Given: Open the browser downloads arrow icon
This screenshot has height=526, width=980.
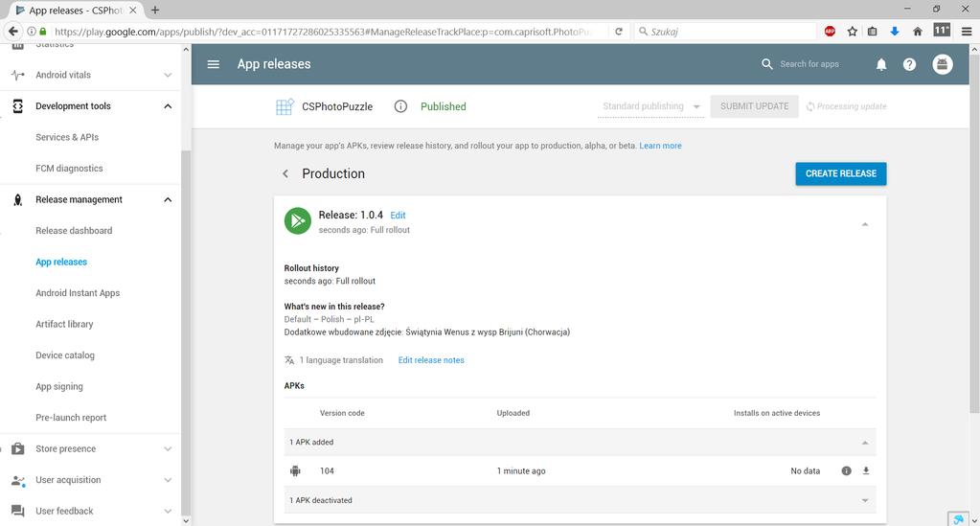Looking at the screenshot, I should (x=895, y=32).
